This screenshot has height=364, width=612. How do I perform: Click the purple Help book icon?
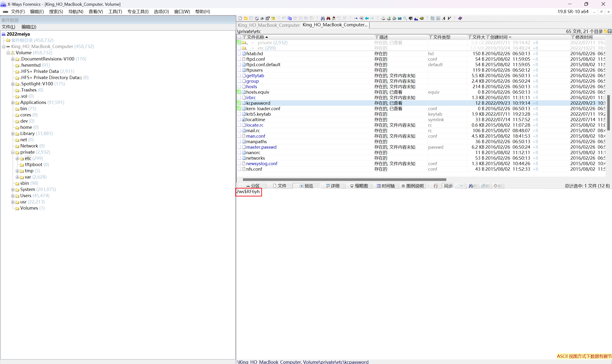click(x=460, y=18)
